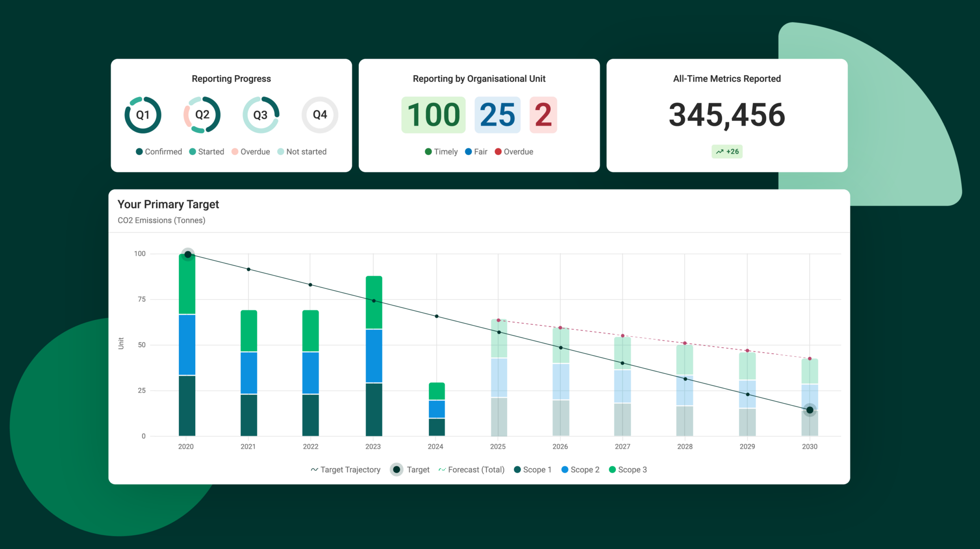The width and height of the screenshot is (980, 549).
Task: Select the 2024 stacked emissions bar
Action: pyautogui.click(x=436, y=409)
